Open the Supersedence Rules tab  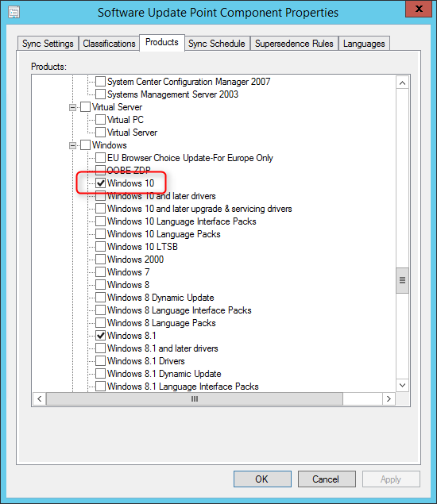(x=294, y=44)
